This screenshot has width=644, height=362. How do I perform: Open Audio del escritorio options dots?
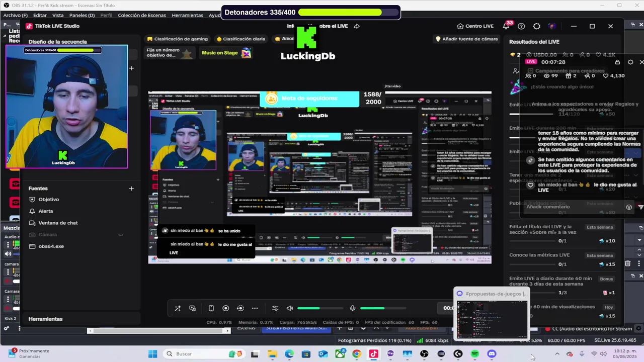pos(8,245)
